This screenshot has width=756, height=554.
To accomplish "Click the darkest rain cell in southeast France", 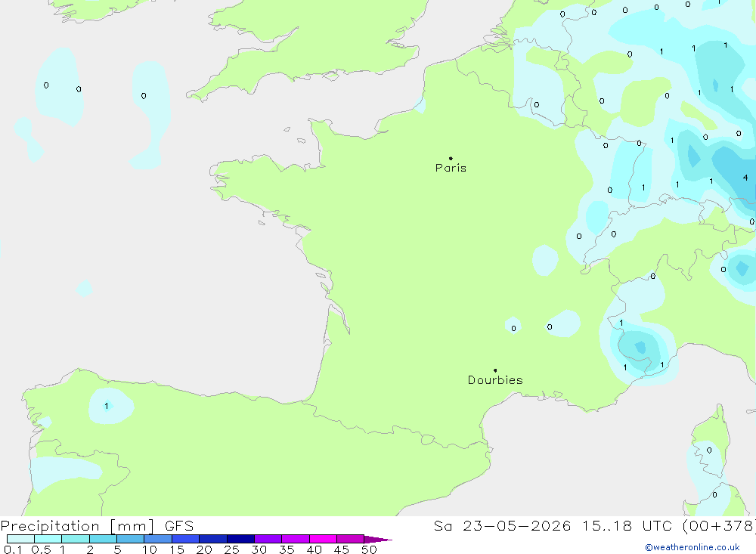I will pyautogui.click(x=640, y=347).
